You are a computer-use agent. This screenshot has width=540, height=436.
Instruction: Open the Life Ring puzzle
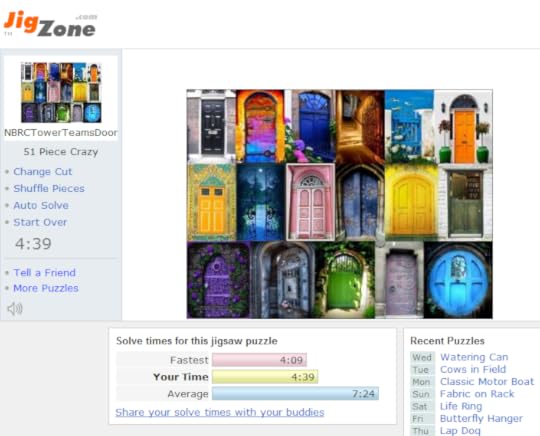pos(461,406)
